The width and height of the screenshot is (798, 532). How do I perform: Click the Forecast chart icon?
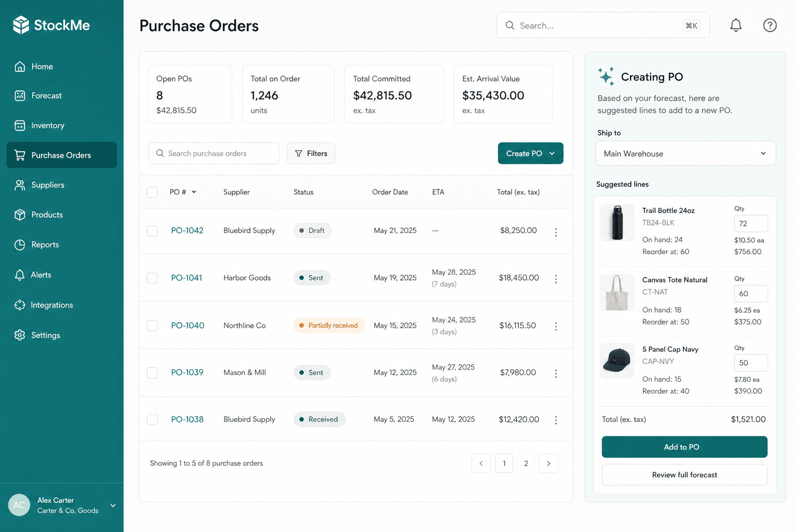(x=20, y=96)
